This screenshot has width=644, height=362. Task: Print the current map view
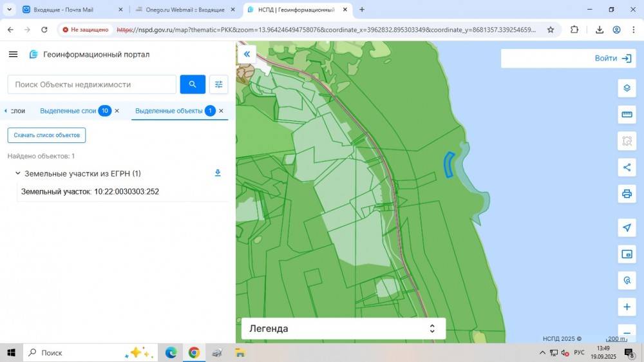pos(627,194)
